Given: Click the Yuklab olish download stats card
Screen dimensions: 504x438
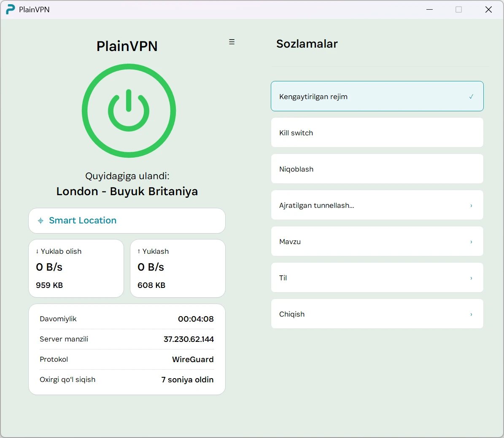Looking at the screenshot, I should pos(76,269).
